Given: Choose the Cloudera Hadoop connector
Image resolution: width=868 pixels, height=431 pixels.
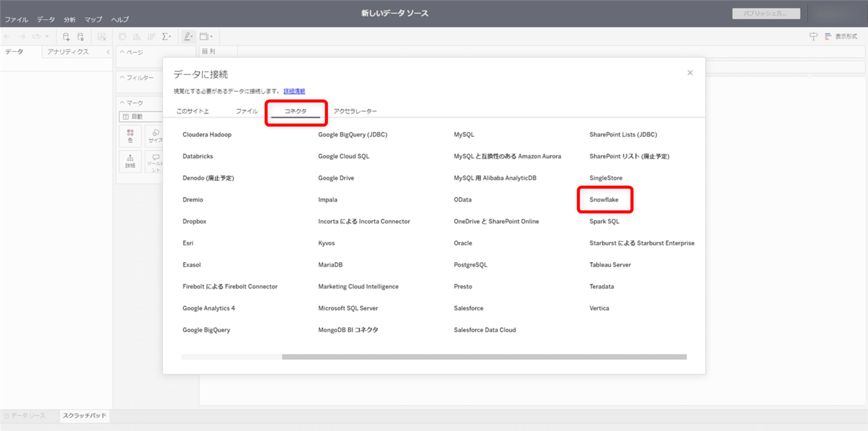Looking at the screenshot, I should coord(207,135).
